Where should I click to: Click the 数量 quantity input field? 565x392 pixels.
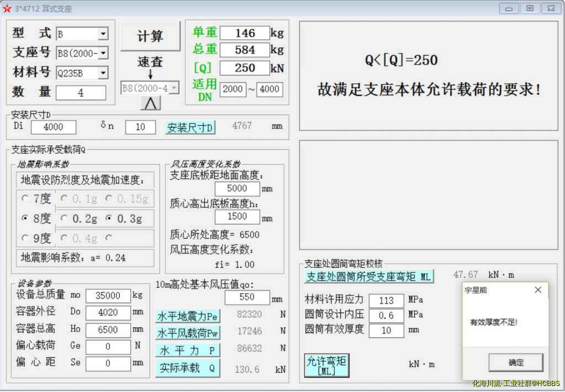[81, 93]
